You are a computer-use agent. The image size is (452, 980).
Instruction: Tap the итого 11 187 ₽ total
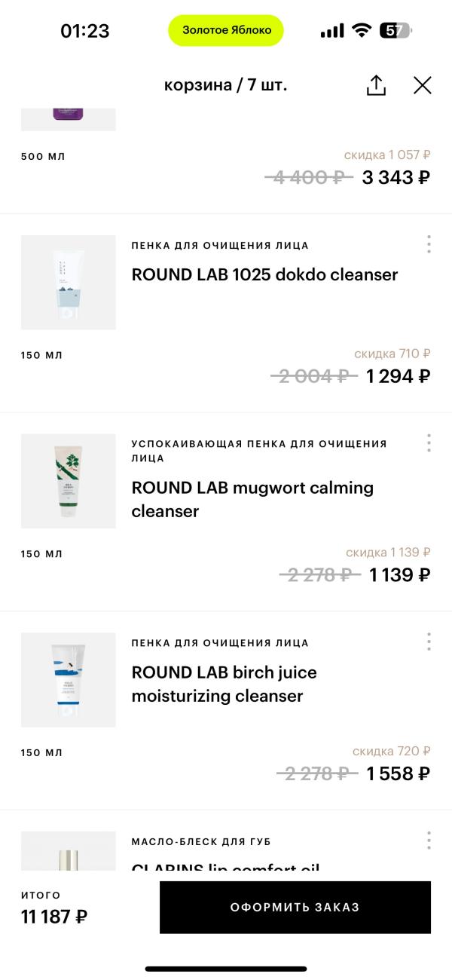(x=54, y=908)
